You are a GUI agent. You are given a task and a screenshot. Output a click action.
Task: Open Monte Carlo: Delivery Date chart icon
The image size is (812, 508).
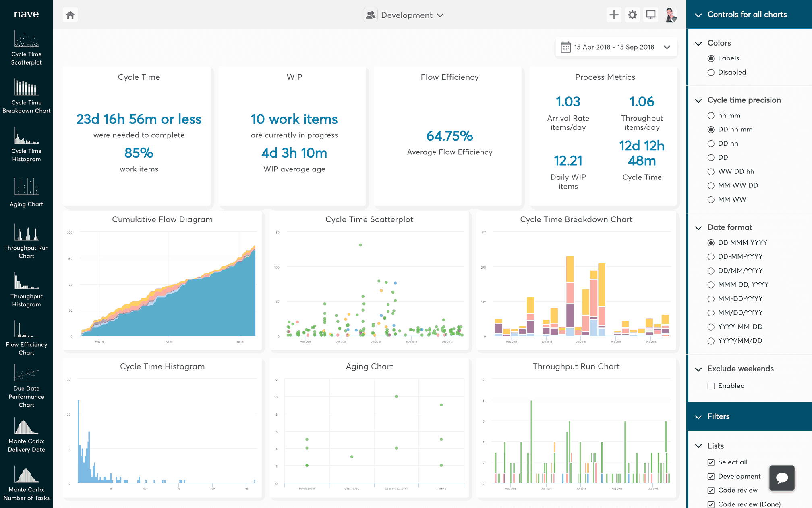click(27, 427)
